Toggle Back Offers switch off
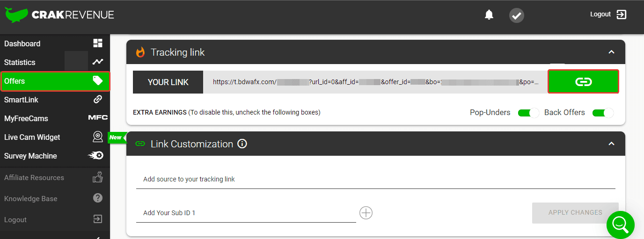 pos(603,113)
